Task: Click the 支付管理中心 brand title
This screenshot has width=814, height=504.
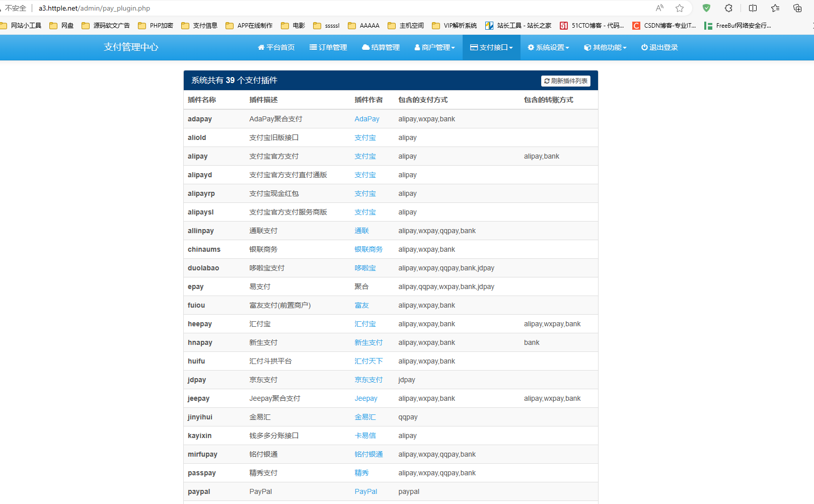Action: (x=131, y=47)
